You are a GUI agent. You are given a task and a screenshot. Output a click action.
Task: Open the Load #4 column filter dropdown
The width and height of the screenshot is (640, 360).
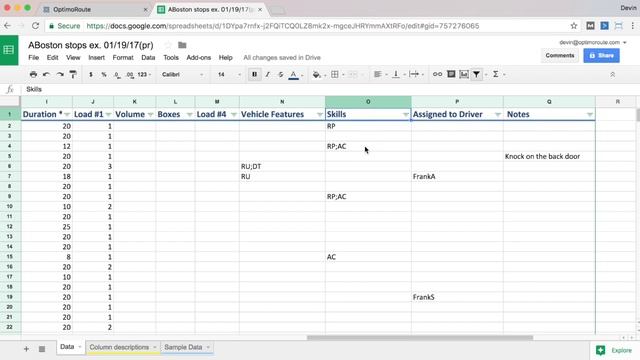pos(233,115)
